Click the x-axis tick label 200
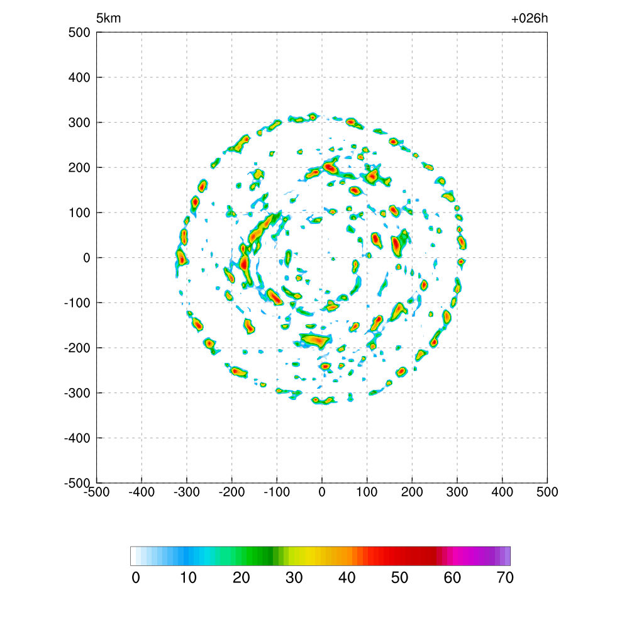 click(x=412, y=492)
